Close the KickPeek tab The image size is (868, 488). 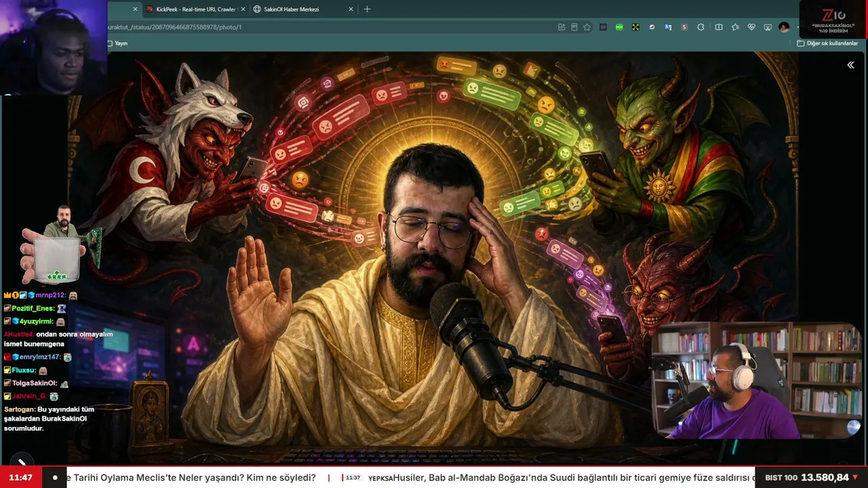coord(243,9)
